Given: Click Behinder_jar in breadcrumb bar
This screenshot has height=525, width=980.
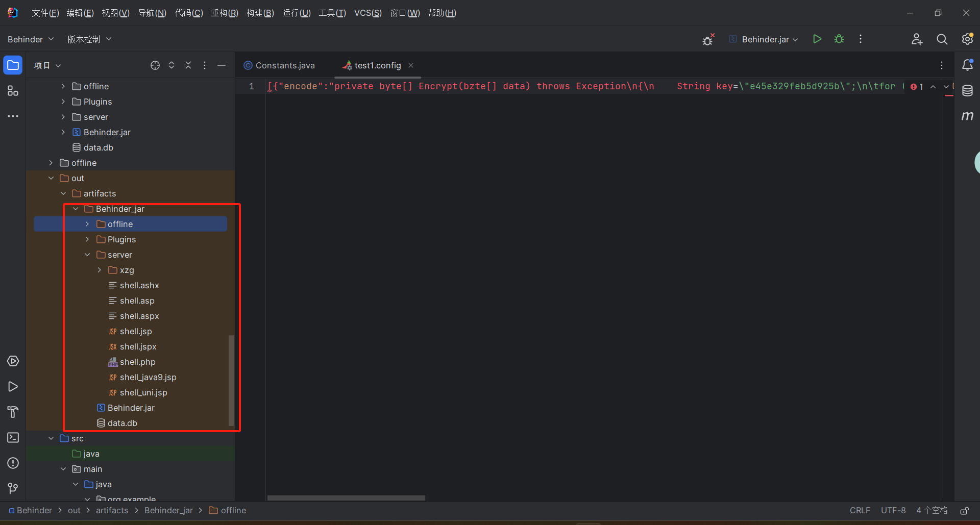Looking at the screenshot, I should 168,511.
